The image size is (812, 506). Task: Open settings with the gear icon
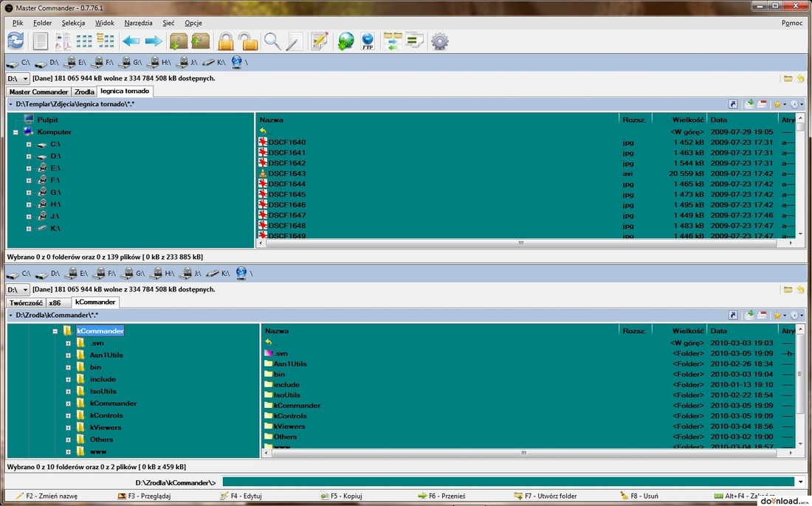point(440,41)
